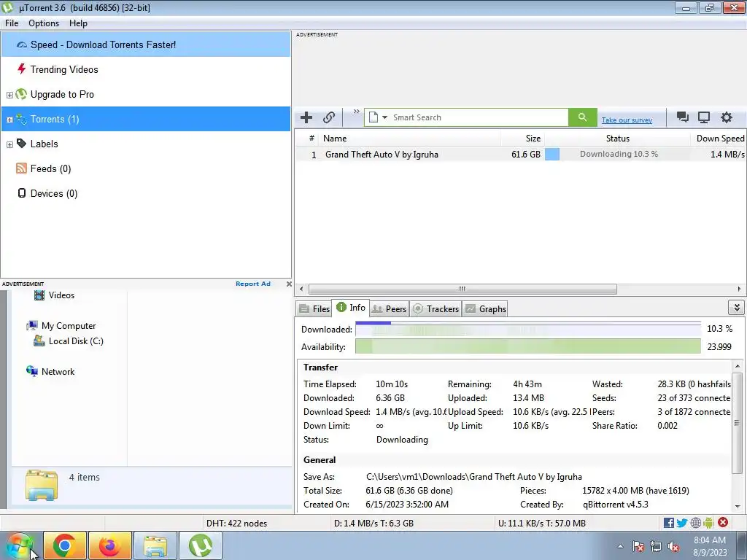Close the advertisement panel with X
Viewport: 747px width, 560px height.
[289, 284]
